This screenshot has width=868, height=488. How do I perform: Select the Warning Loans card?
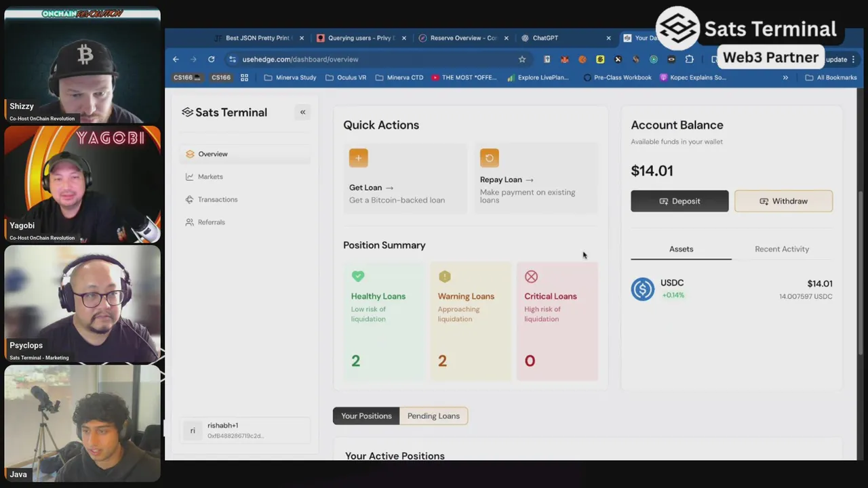[471, 321]
